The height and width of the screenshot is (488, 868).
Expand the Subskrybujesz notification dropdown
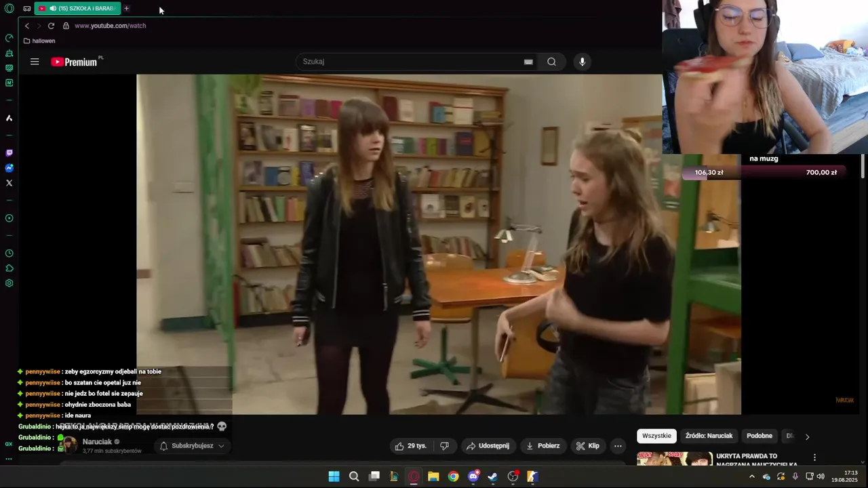pyautogui.click(x=192, y=446)
